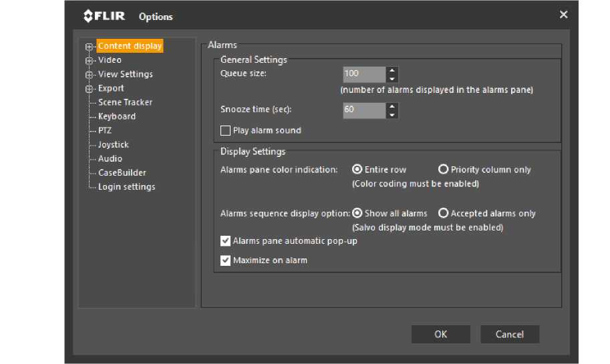Click OK to confirm options

440,334
